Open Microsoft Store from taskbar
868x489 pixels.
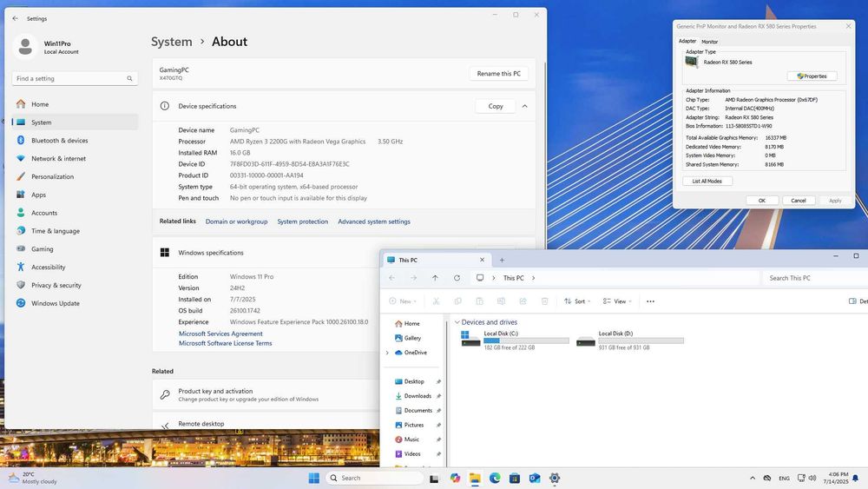(514, 478)
